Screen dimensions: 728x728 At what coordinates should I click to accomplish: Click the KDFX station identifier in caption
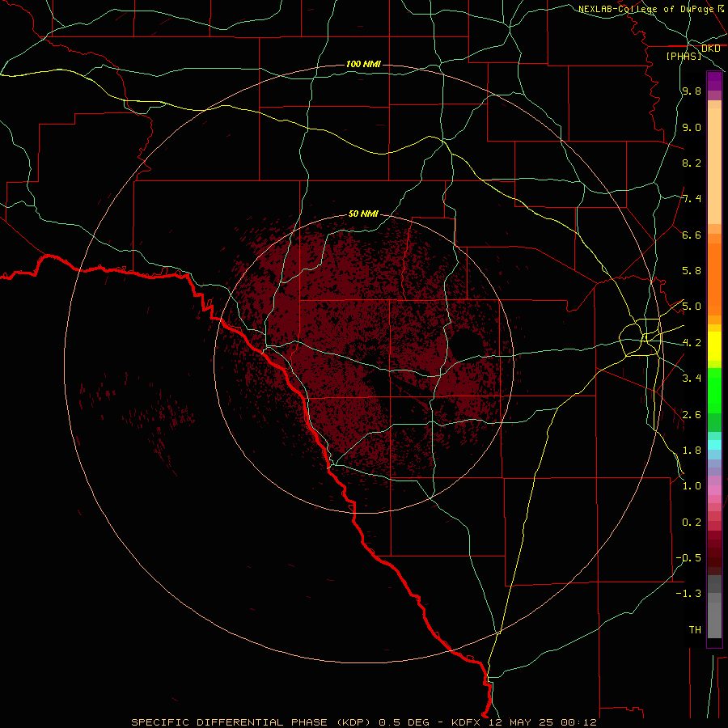coord(466,722)
